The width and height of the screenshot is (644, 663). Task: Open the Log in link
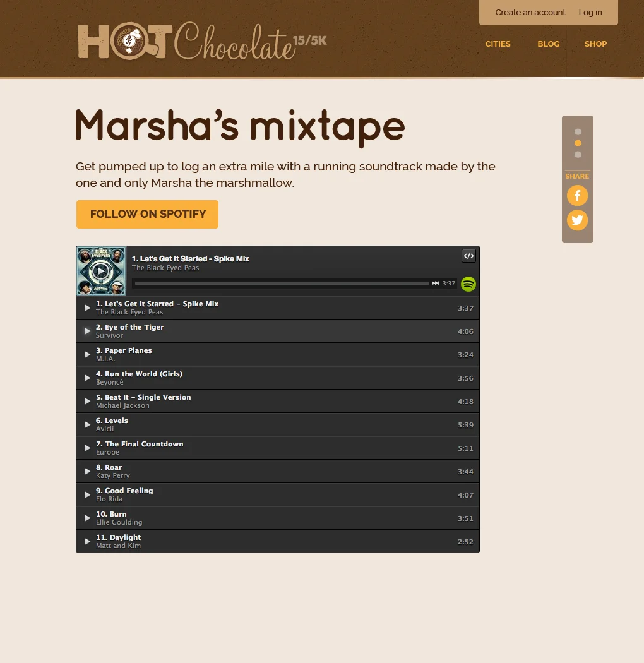(590, 12)
